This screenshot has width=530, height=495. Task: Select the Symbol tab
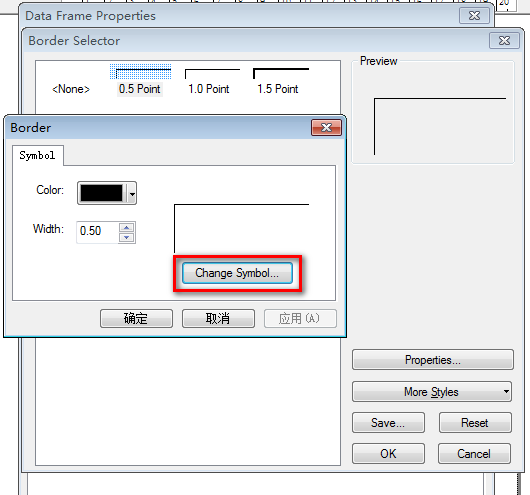coord(38,156)
